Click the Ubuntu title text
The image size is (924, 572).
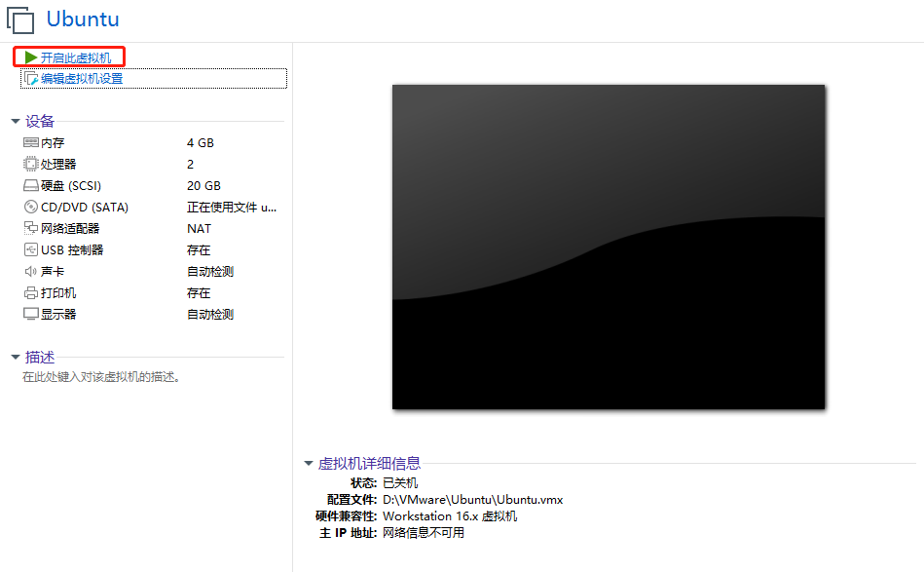[83, 19]
